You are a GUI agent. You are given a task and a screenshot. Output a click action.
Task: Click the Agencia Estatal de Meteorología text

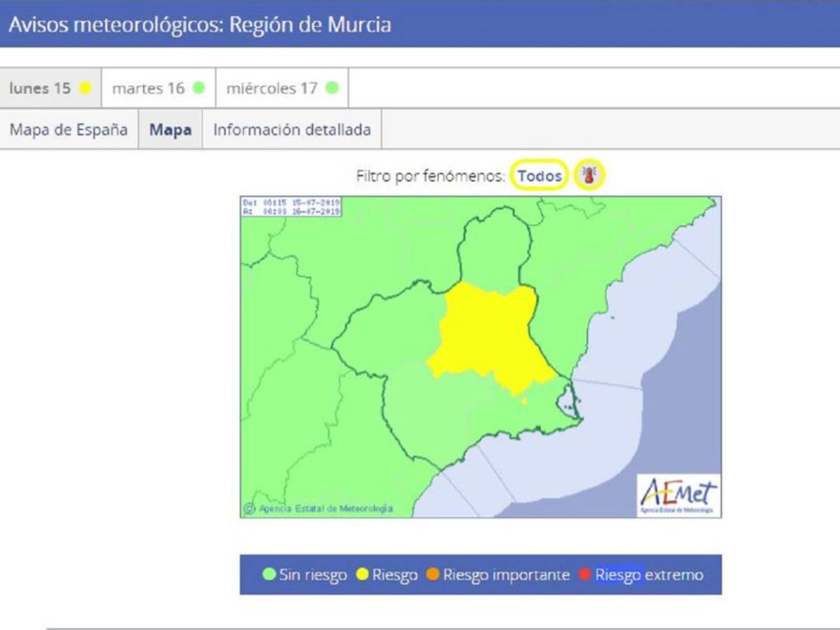(325, 509)
